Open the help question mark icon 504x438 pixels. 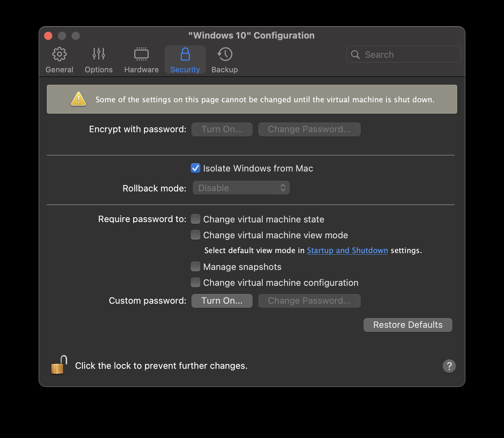coord(449,366)
